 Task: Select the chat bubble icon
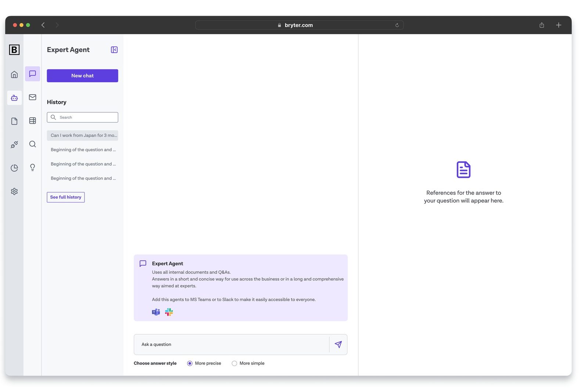[x=33, y=74]
